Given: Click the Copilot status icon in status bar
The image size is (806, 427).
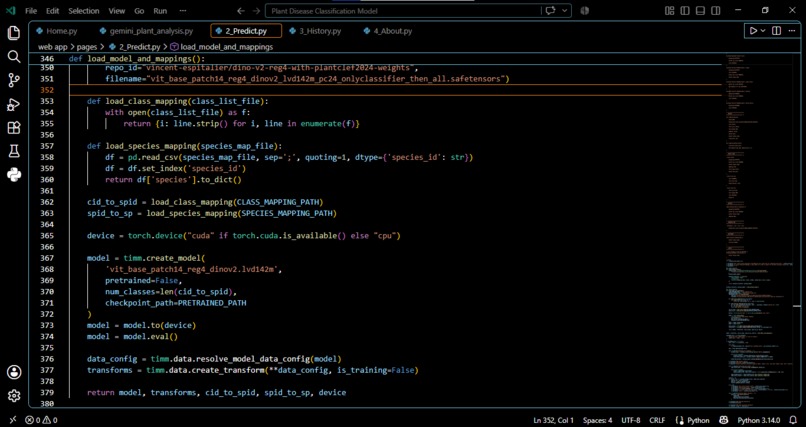Looking at the screenshot, I should pyautogui.click(x=724, y=420).
